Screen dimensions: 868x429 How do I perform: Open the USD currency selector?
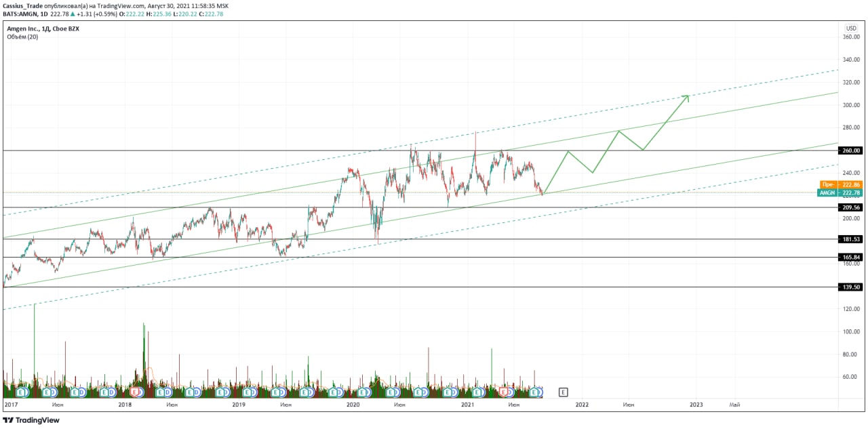point(851,28)
